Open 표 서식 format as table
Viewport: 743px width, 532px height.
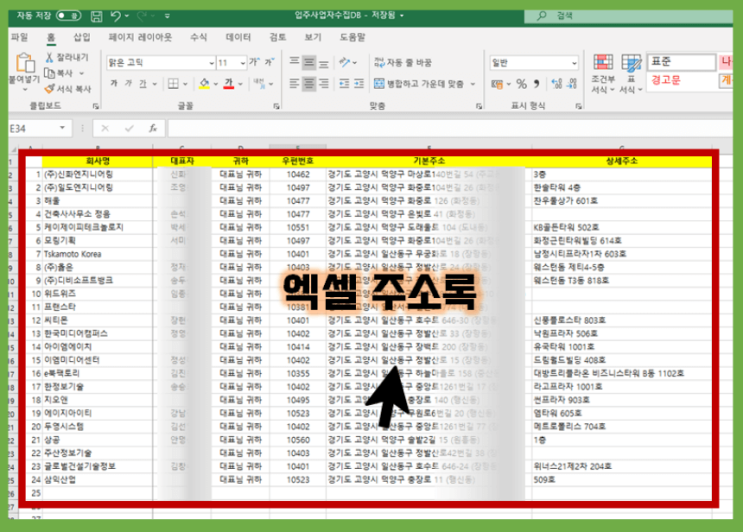(x=631, y=73)
